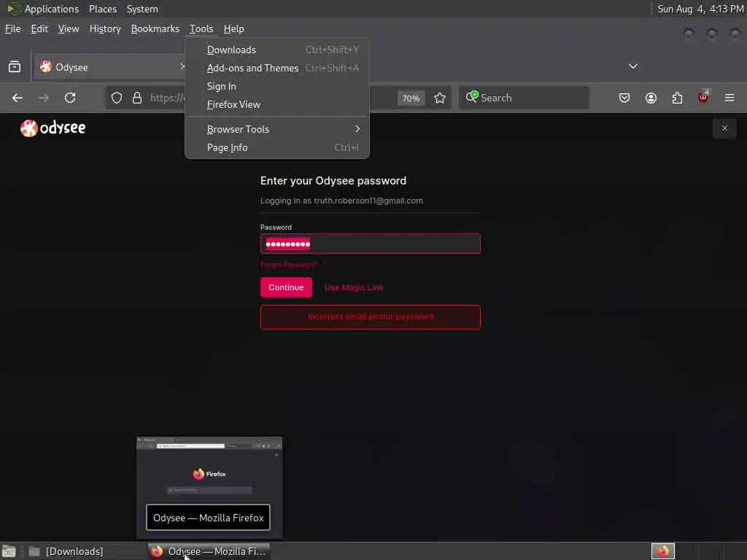The width and height of the screenshot is (747, 560).
Task: Click the Use Magic Link link
Action: 354,287
